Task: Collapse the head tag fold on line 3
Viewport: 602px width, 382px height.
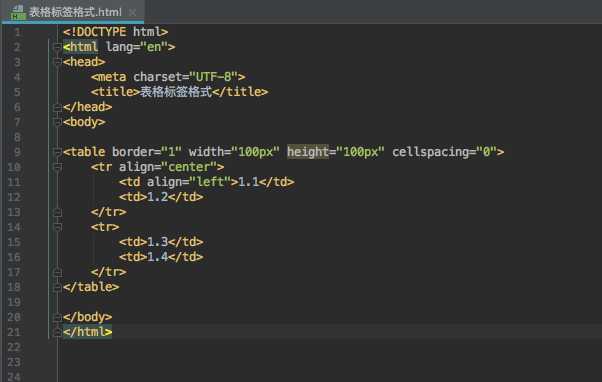Action: [x=57, y=62]
